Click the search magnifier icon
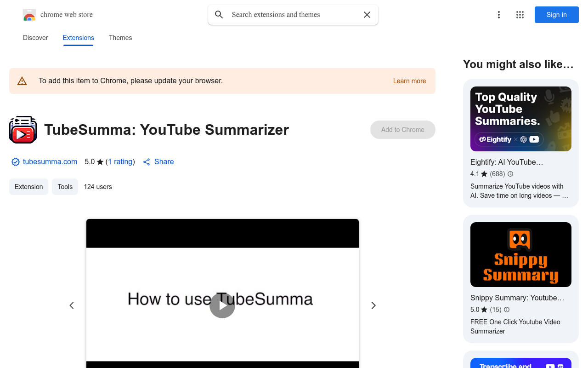Image resolution: width=588 pixels, height=368 pixels. pos(219,15)
